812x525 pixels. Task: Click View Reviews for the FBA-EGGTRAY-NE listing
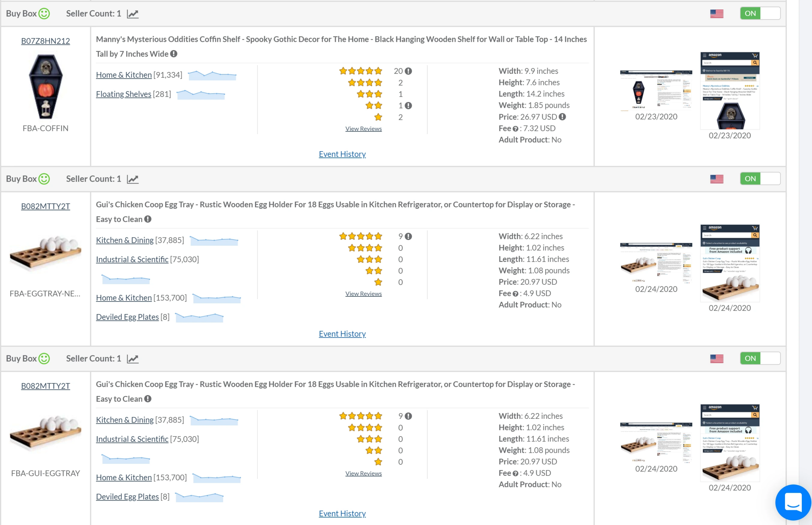click(x=363, y=294)
